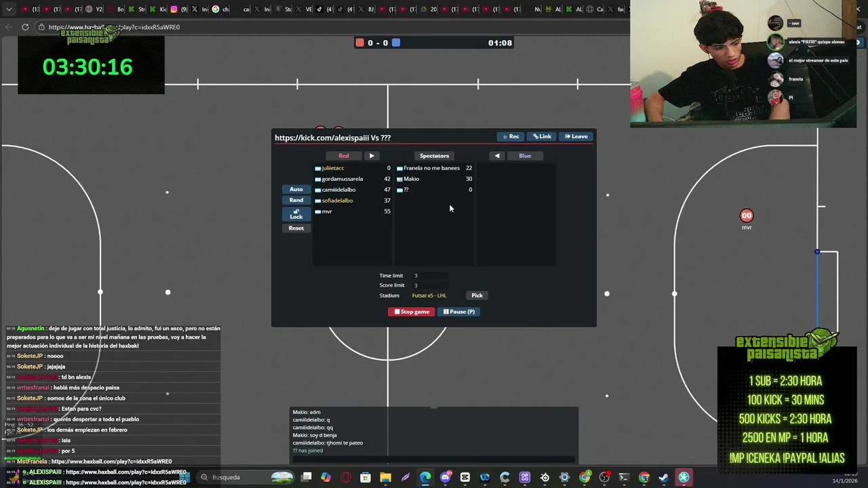Viewport: 868px width, 488px height.
Task: Stop the current game
Action: coord(412,312)
